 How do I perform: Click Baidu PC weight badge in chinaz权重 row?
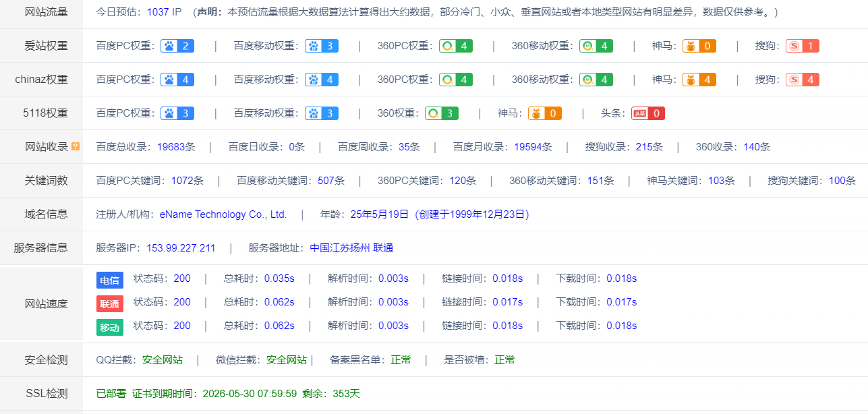177,80
